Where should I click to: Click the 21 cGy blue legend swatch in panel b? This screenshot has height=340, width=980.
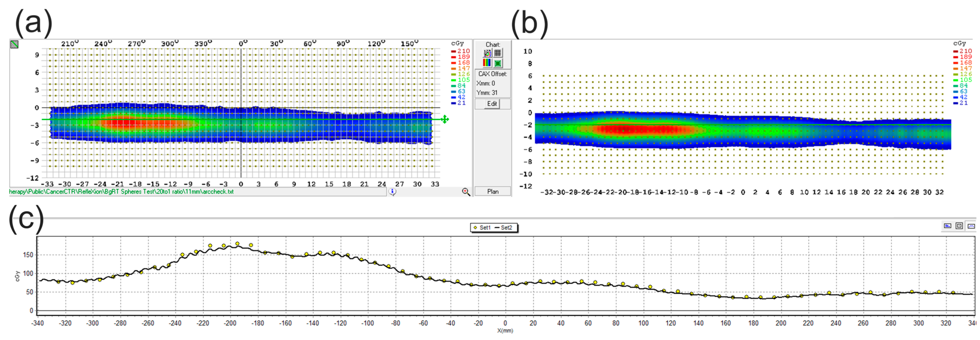(x=956, y=103)
